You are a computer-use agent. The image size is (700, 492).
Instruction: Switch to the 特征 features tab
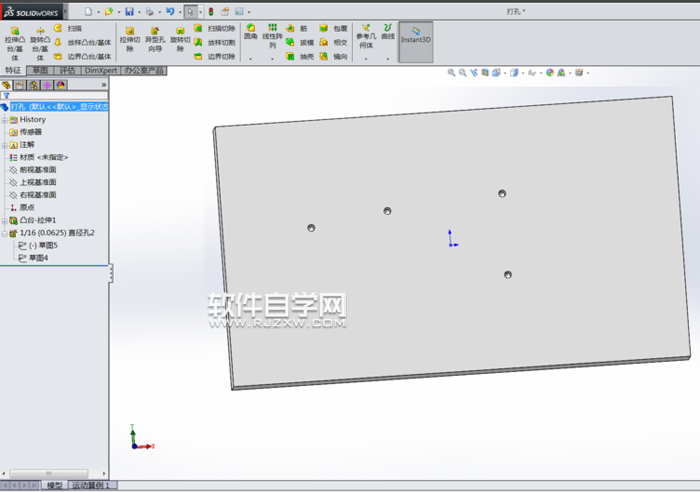click(13, 71)
